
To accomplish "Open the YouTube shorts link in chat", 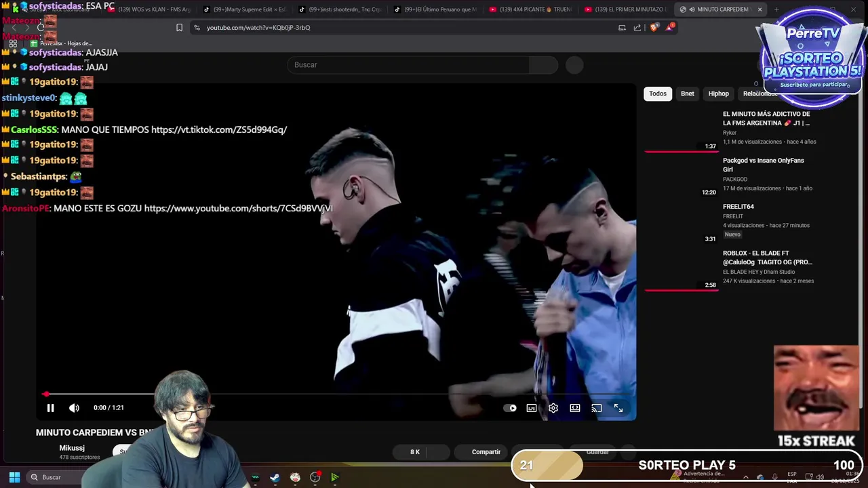I will (x=238, y=208).
